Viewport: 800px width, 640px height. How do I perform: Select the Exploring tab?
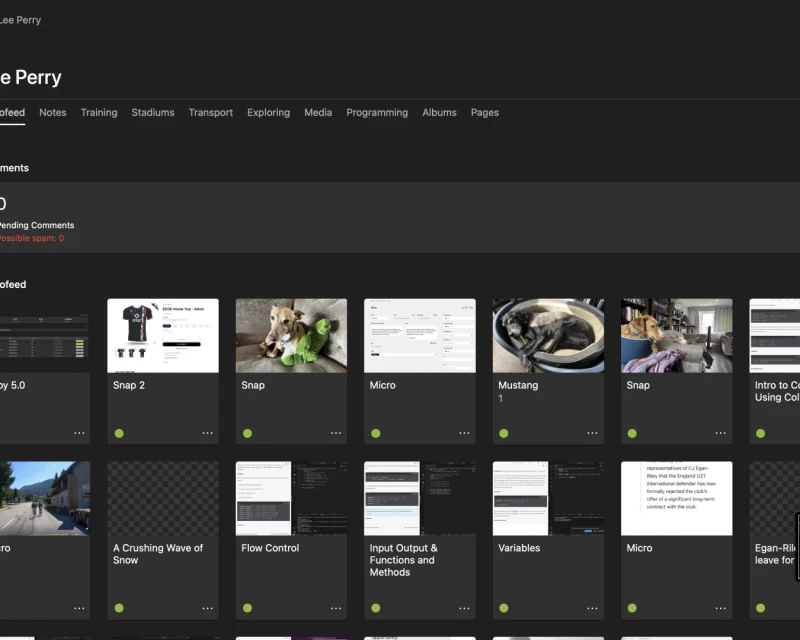(x=268, y=112)
